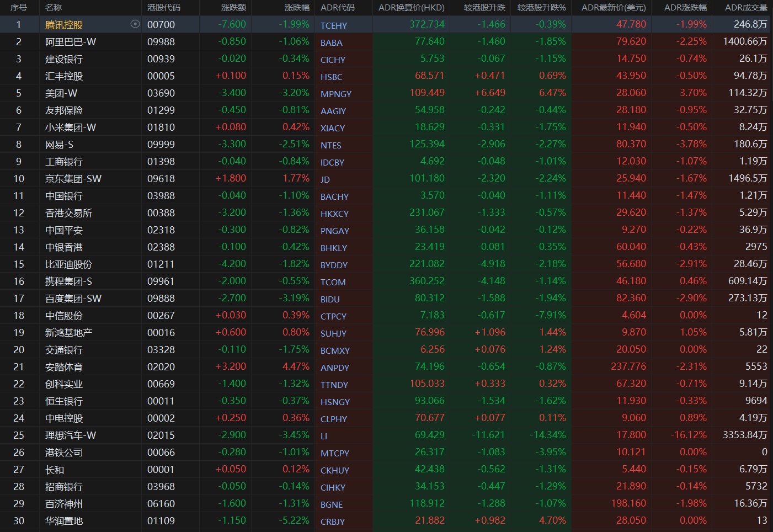
Task: Select 小米集团-W stock name
Action: coord(71,127)
